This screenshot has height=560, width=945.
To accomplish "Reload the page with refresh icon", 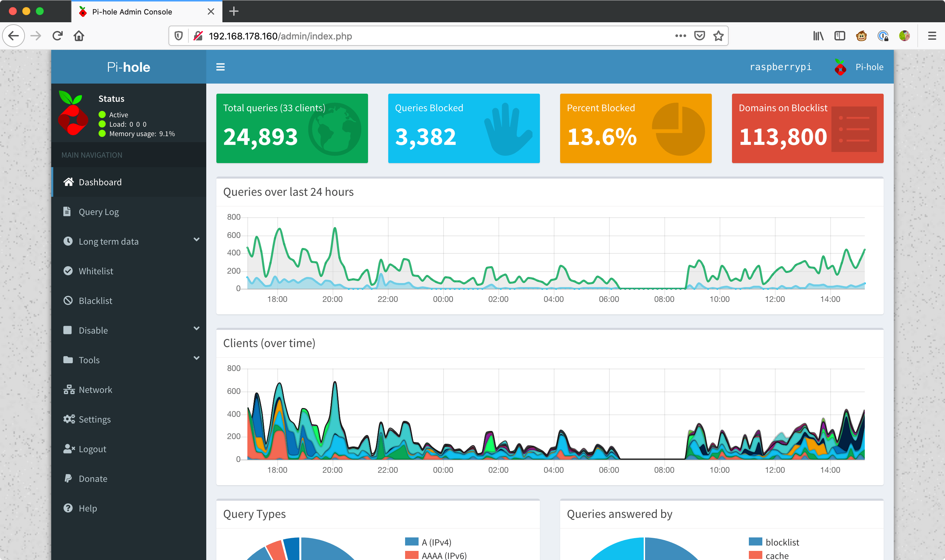I will pos(57,36).
